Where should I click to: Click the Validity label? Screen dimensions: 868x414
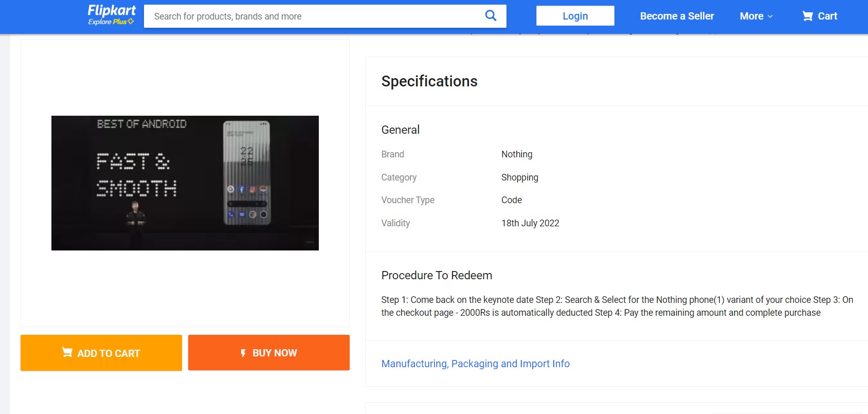(x=395, y=223)
